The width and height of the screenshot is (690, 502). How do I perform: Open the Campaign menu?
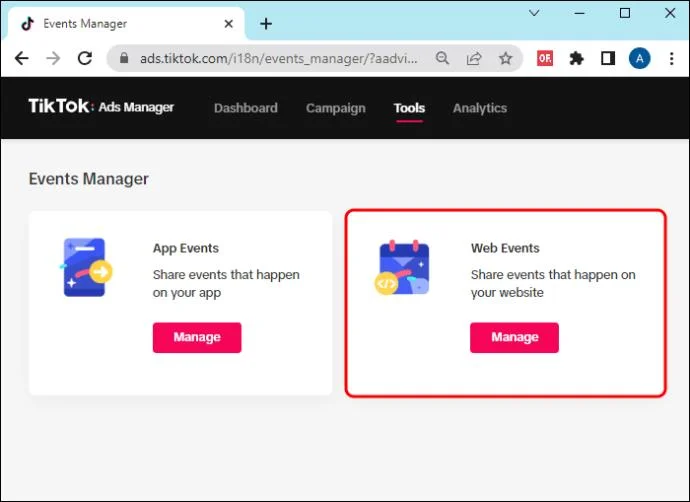(x=336, y=108)
